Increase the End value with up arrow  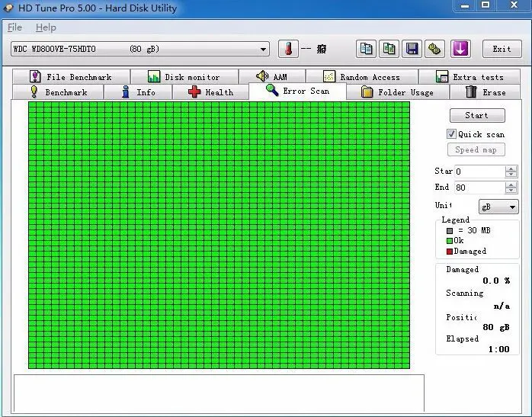click(511, 184)
